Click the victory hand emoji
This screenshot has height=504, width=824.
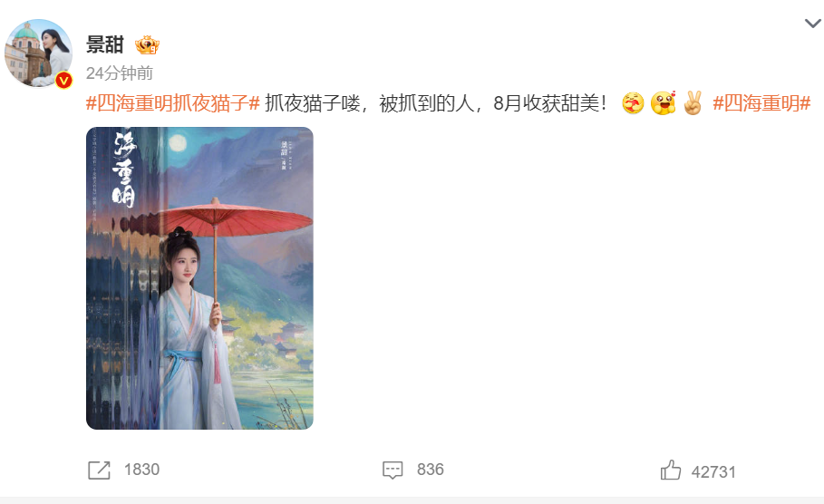coord(693,103)
